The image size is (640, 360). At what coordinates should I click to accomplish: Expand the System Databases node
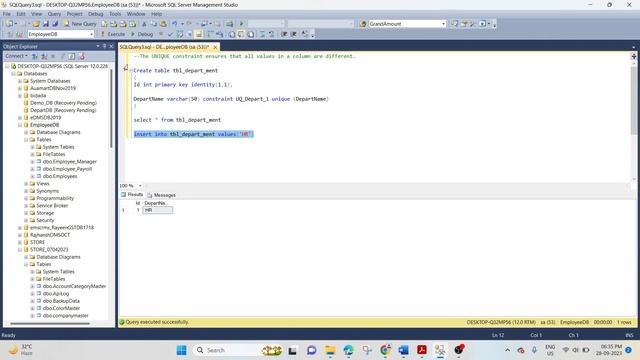pos(20,81)
